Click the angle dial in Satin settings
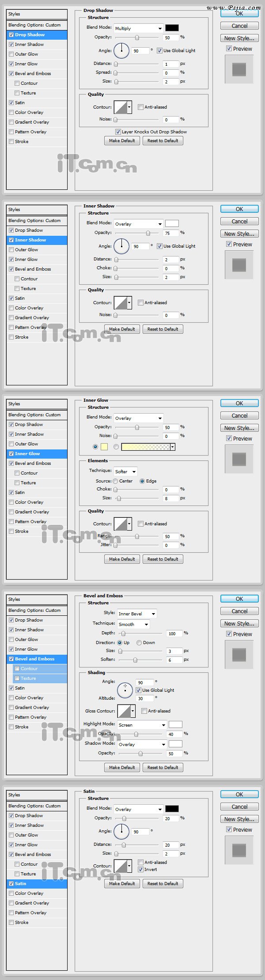The height and width of the screenshot is (980, 265). [x=121, y=831]
